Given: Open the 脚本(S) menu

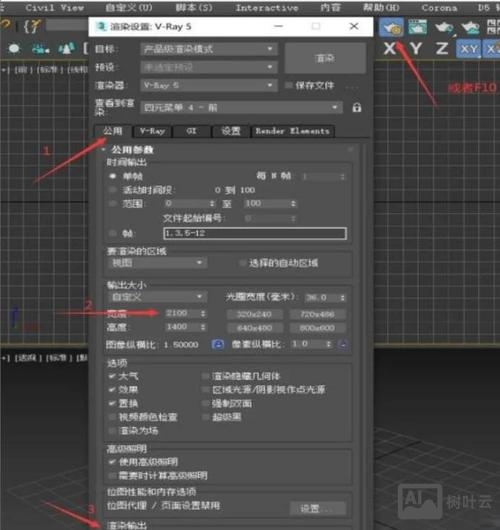Looking at the screenshot, I should pyautogui.click(x=194, y=7).
